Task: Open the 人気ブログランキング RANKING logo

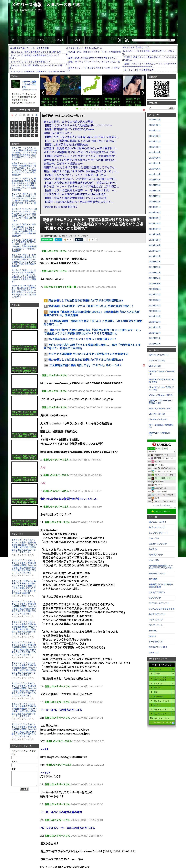Action: pos(161,444)
